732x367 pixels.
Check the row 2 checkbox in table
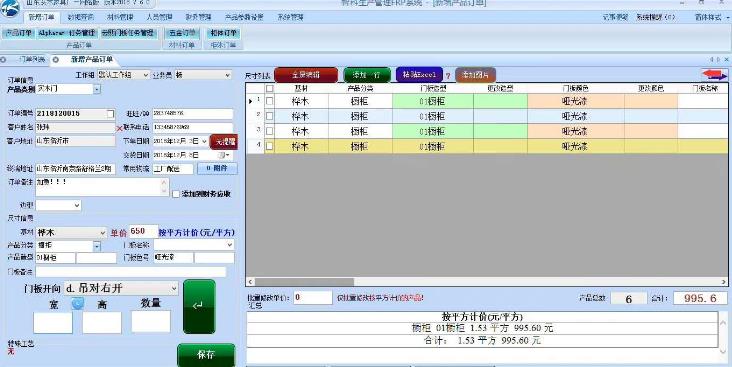(x=269, y=116)
